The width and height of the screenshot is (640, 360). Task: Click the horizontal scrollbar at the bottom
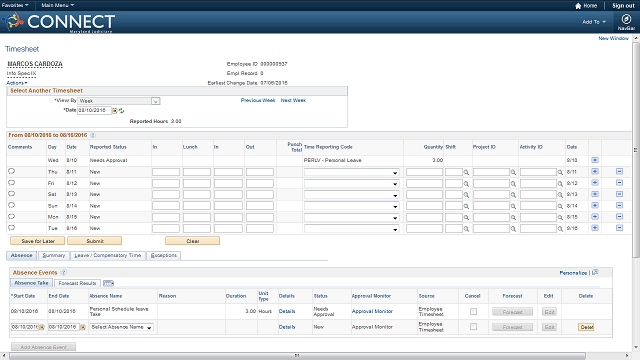297,356
